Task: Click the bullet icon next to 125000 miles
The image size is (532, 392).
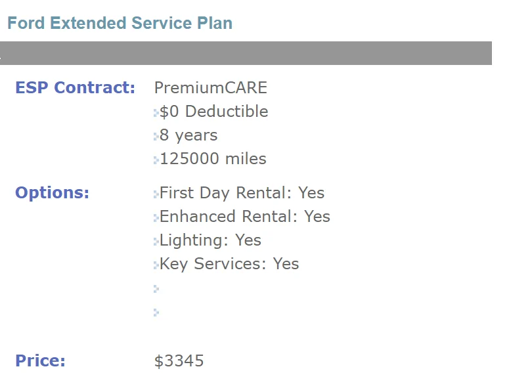Action: [x=156, y=160]
